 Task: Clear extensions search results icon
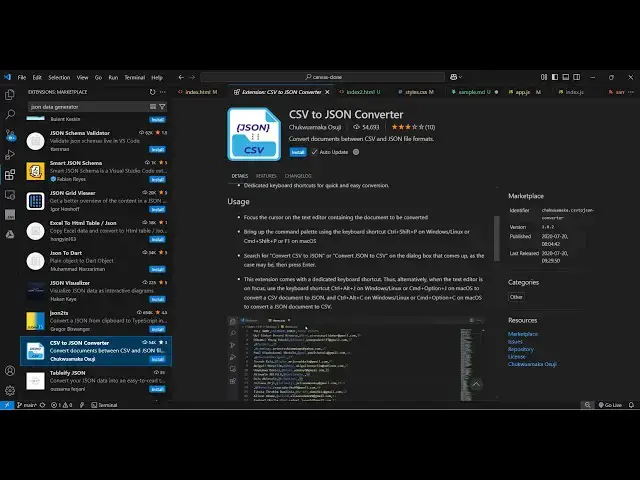point(153,107)
